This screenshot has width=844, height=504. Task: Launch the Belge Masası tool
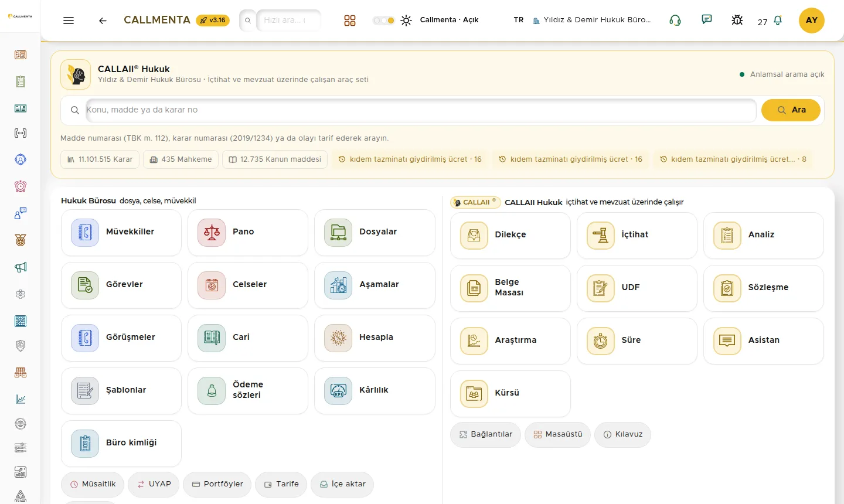[x=511, y=288]
